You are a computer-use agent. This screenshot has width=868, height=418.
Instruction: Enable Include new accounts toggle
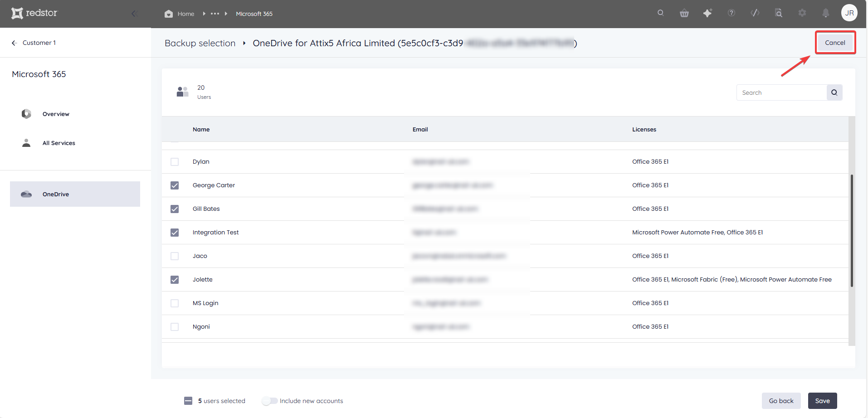(269, 401)
